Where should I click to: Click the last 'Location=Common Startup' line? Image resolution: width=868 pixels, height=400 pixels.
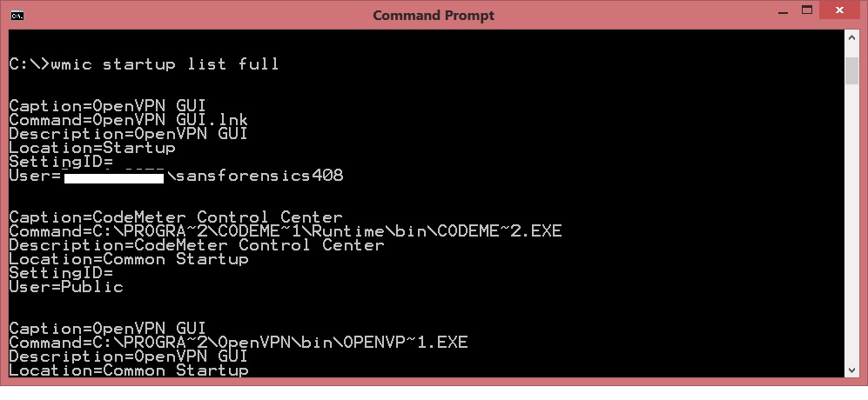pyautogui.click(x=129, y=370)
